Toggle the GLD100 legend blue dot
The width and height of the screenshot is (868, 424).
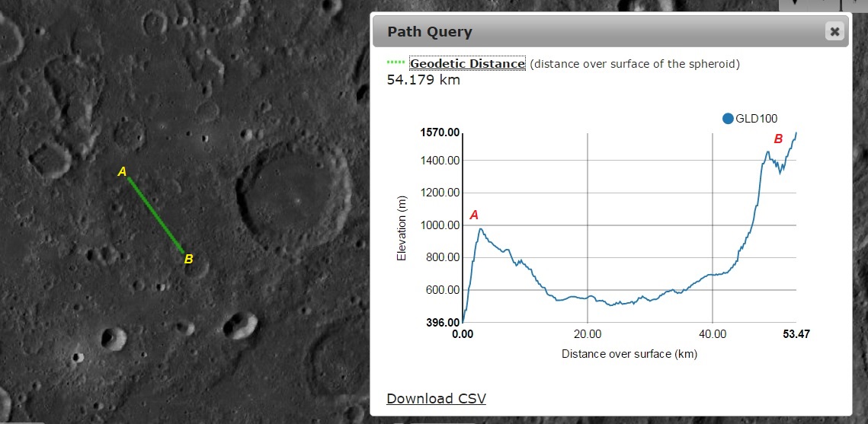tap(727, 119)
